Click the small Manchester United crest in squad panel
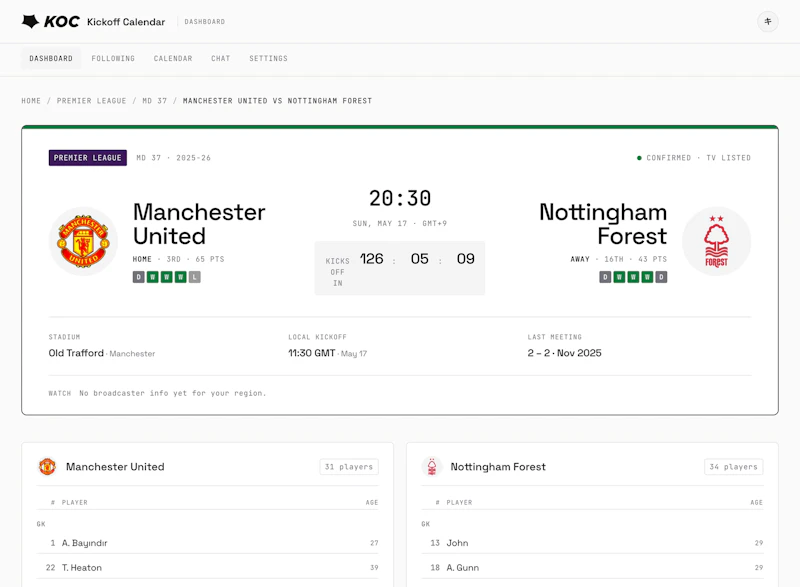This screenshot has height=587, width=800. [47, 467]
